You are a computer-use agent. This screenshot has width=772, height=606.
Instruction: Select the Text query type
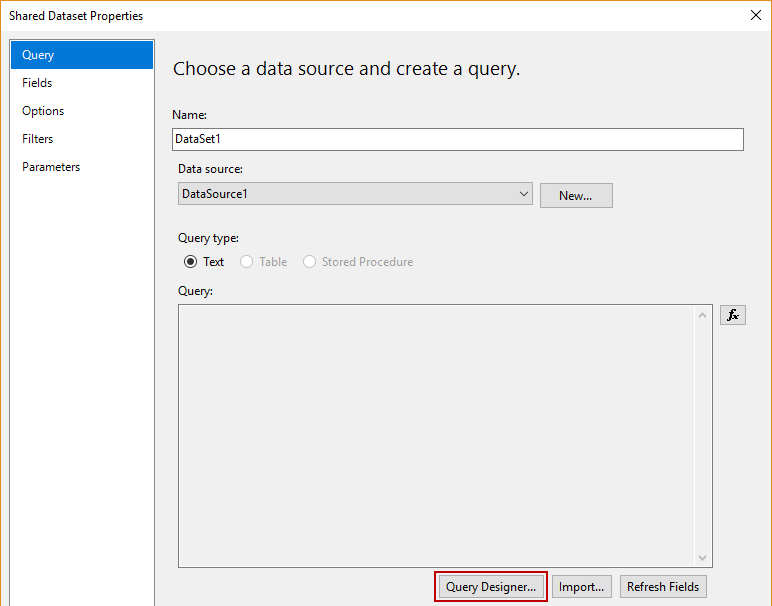(191, 262)
